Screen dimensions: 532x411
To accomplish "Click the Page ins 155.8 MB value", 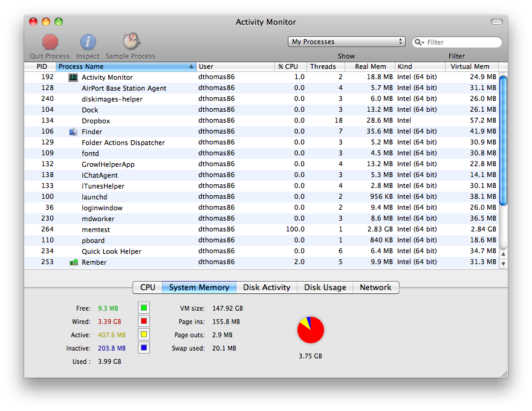I will [226, 322].
